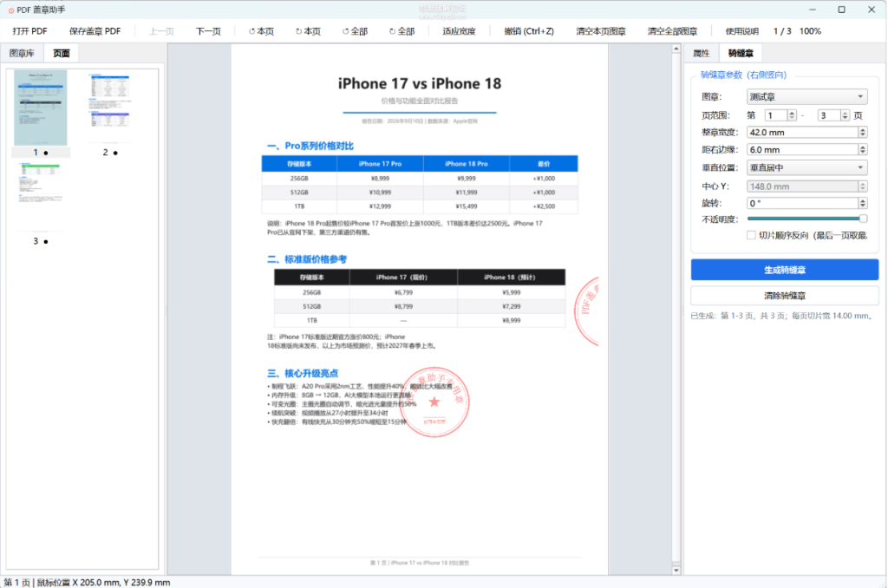This screenshot has width=888, height=588.
Task: Switch to the 属性 tab
Action: click(701, 53)
